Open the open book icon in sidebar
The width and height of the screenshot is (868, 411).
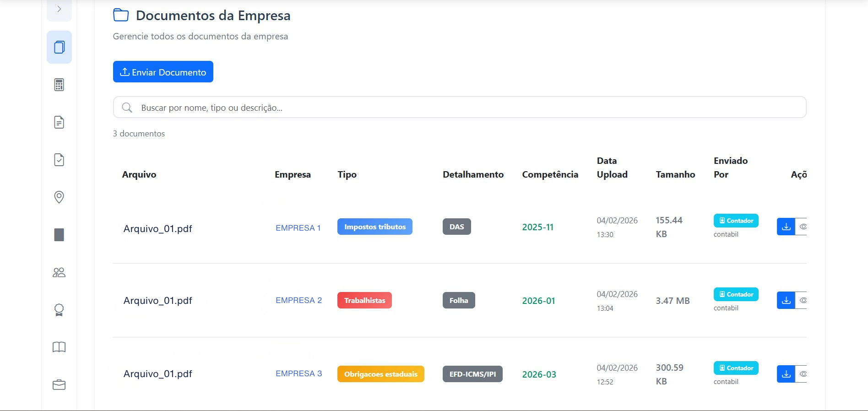[x=59, y=347]
